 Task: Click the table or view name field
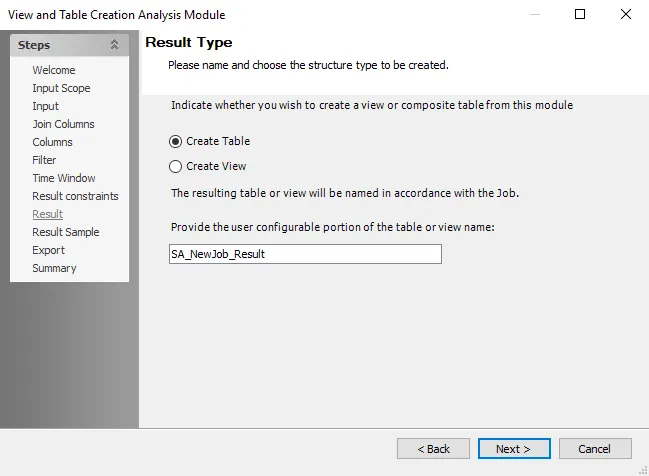click(305, 254)
